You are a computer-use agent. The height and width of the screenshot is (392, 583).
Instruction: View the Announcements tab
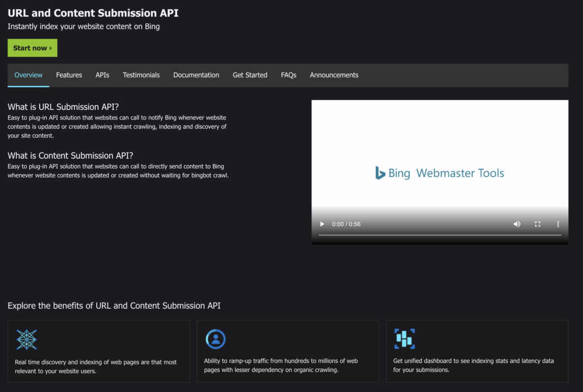(334, 75)
